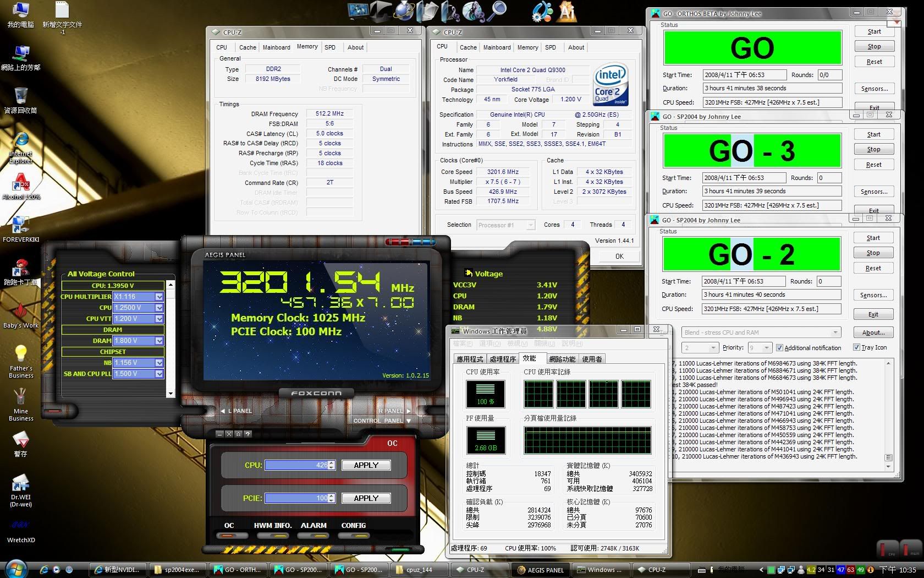Click the cpuz_144 taskbar button
The image size is (924, 578).
(419, 570)
